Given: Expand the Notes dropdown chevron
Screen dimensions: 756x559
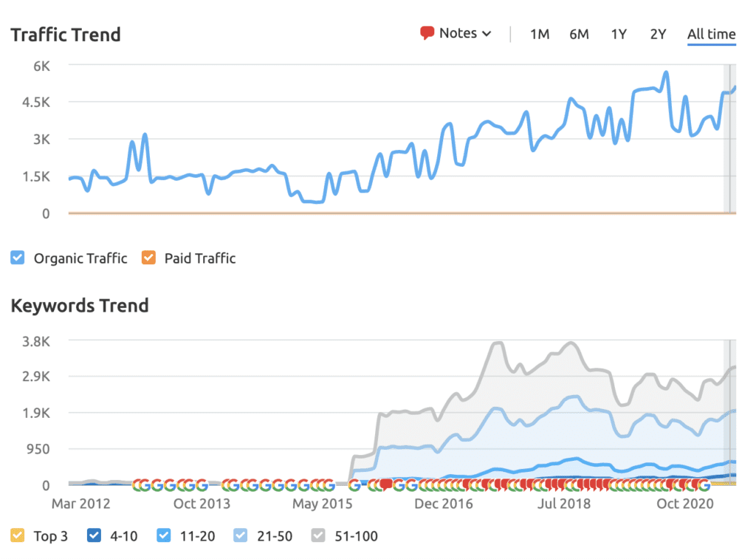Looking at the screenshot, I should [x=487, y=34].
